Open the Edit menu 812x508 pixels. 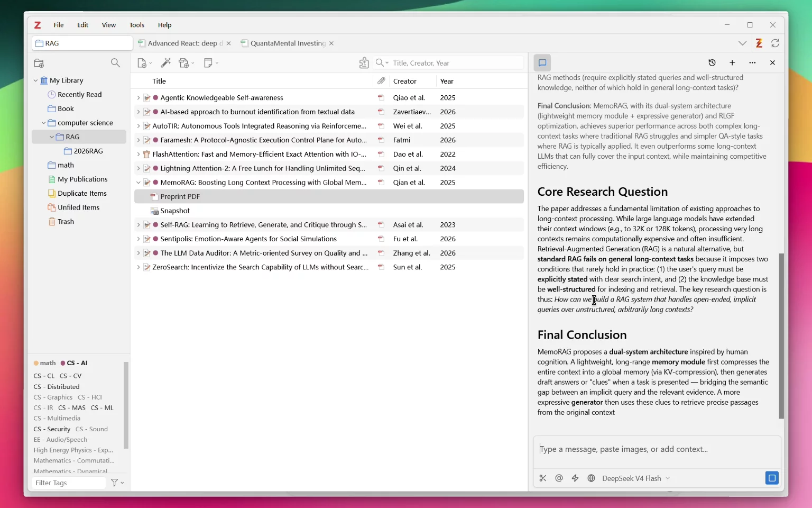[83, 25]
